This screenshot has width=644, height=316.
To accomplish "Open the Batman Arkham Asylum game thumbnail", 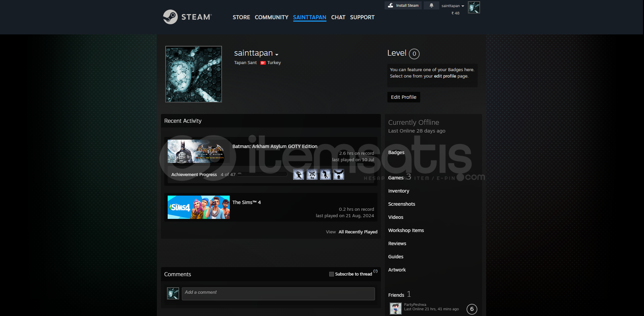I will (x=199, y=151).
